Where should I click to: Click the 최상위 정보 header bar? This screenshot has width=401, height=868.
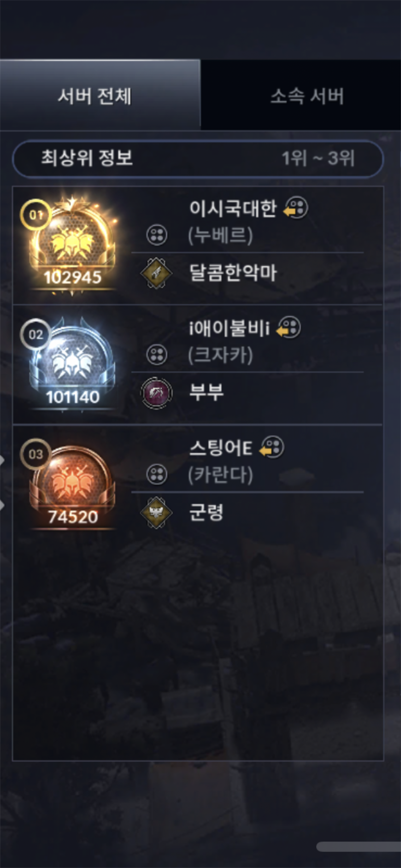(198, 159)
